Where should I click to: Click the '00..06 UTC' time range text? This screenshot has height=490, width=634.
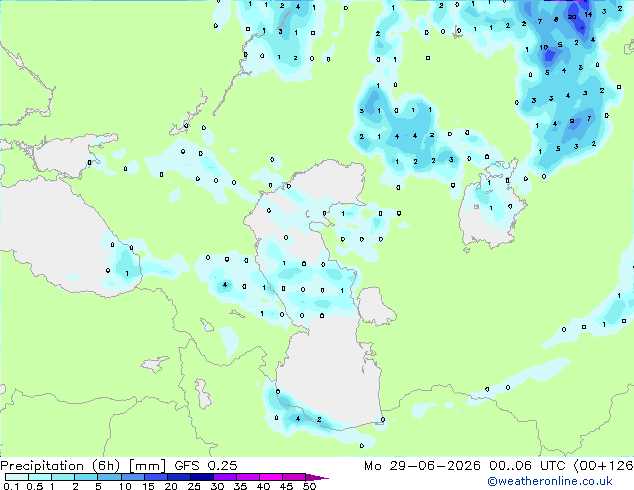pyautogui.click(x=527, y=466)
